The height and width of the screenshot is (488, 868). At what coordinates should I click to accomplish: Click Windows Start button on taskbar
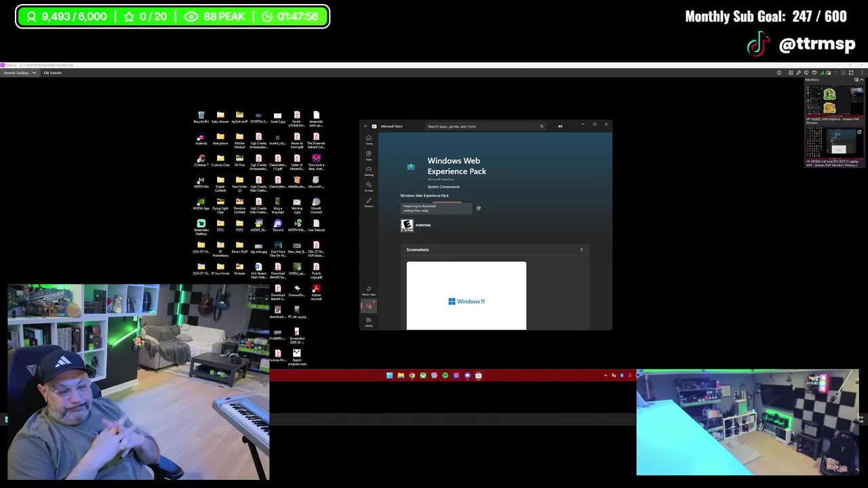tap(389, 375)
